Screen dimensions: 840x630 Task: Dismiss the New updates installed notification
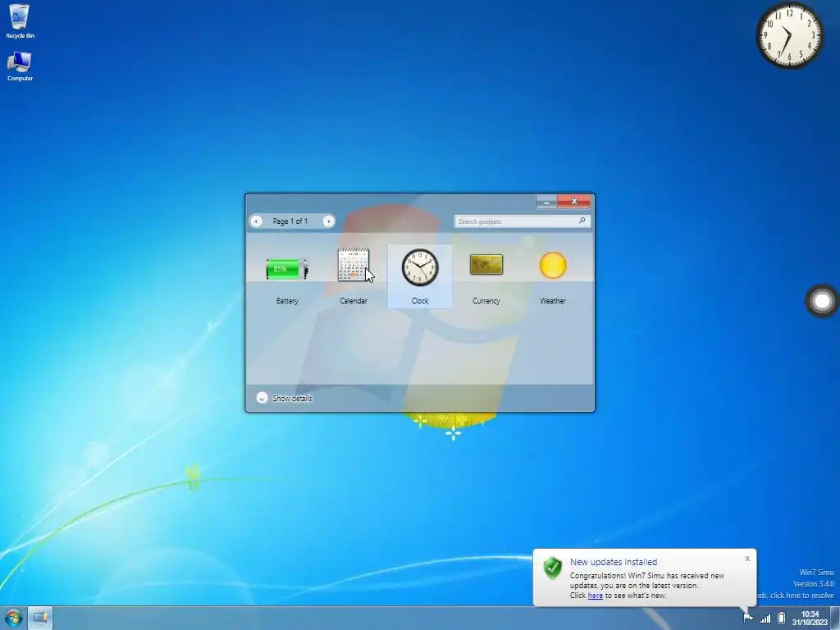pos(747,559)
